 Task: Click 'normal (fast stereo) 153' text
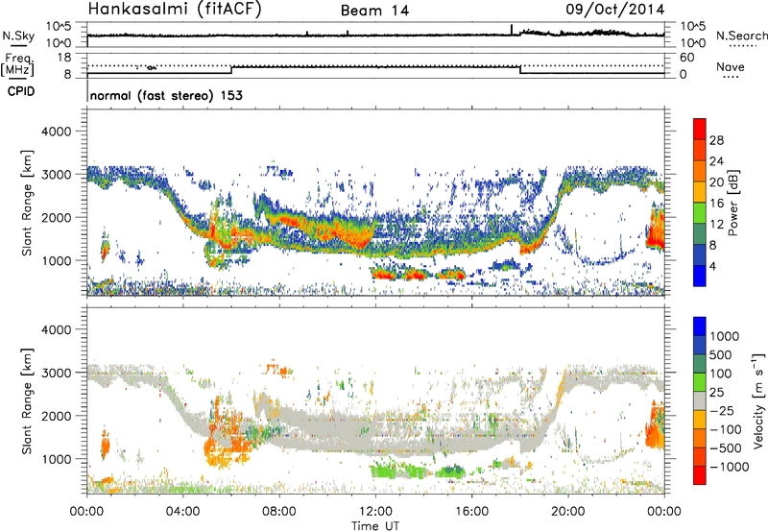(x=166, y=95)
